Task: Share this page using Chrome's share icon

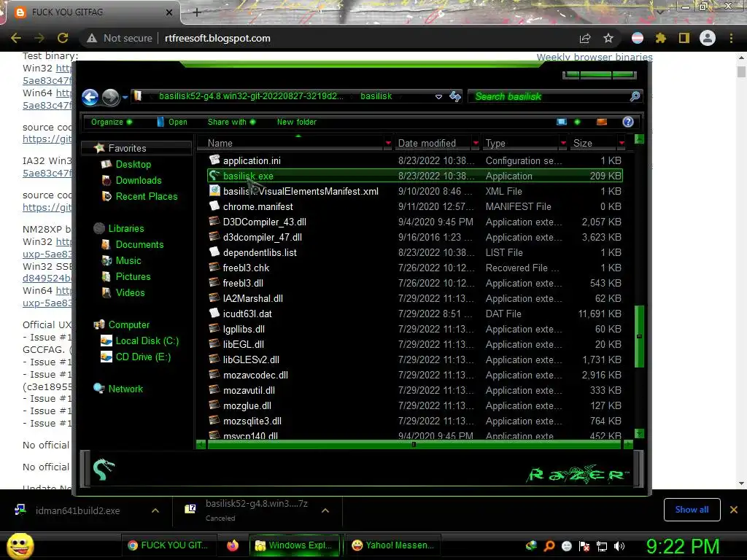Action: pos(585,38)
